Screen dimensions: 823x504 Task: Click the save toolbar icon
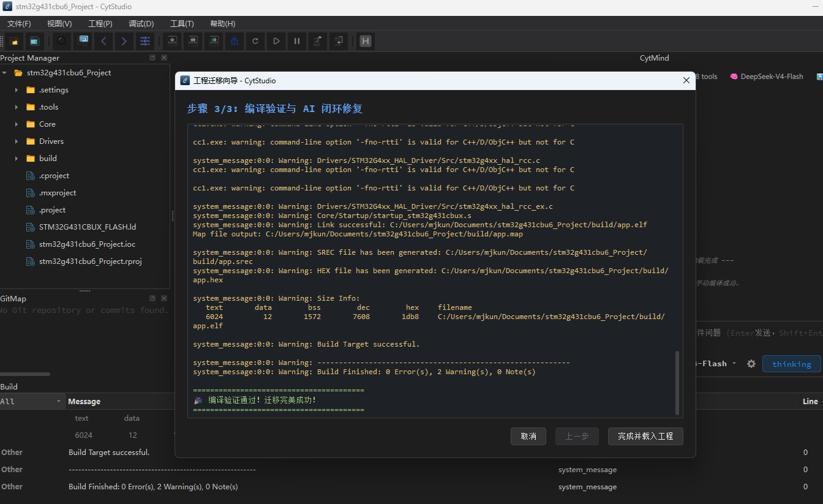[34, 41]
